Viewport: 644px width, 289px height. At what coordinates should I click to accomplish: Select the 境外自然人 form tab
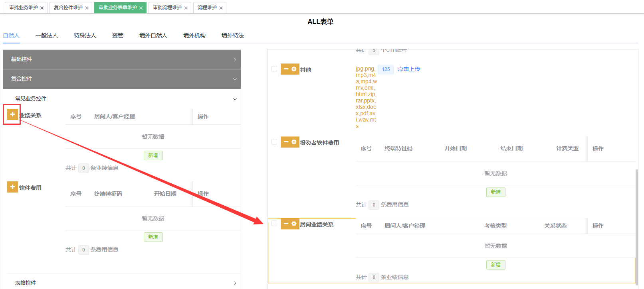153,35
